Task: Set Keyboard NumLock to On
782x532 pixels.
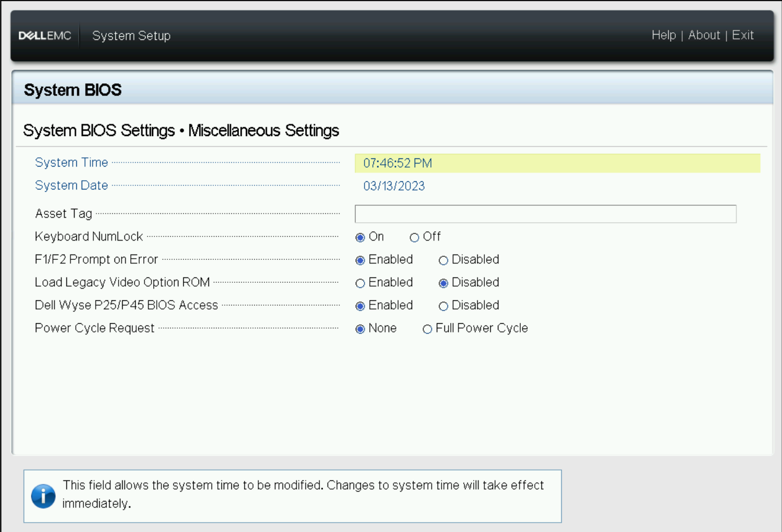Action: tap(360, 238)
